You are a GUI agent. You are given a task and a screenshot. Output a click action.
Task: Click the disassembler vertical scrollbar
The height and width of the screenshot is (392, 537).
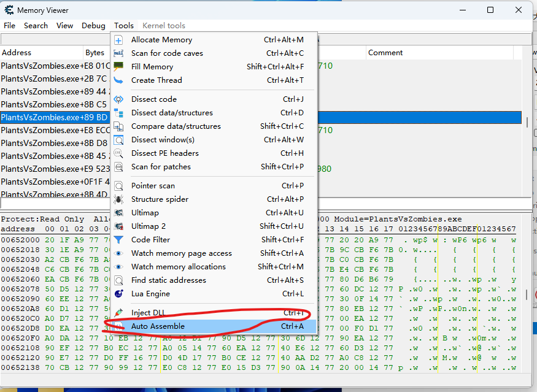coord(527,123)
